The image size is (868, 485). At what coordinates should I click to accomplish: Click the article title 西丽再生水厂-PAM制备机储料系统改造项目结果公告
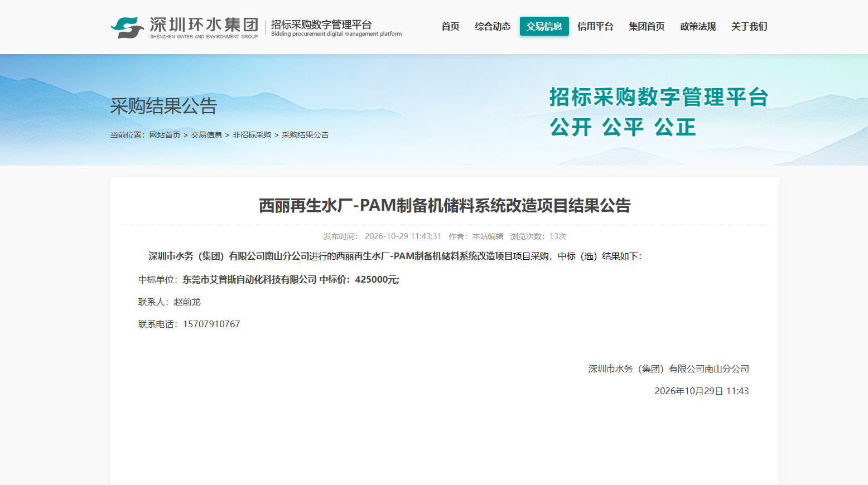[445, 206]
